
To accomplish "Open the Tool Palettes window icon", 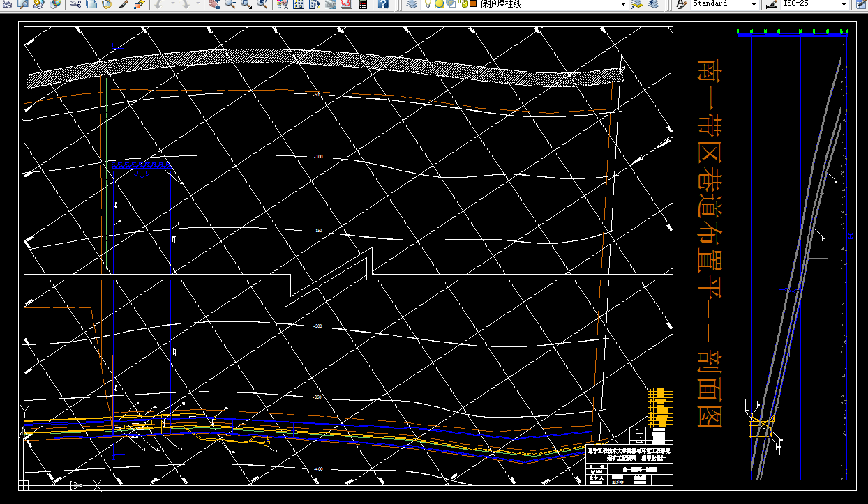I will coord(315,3).
